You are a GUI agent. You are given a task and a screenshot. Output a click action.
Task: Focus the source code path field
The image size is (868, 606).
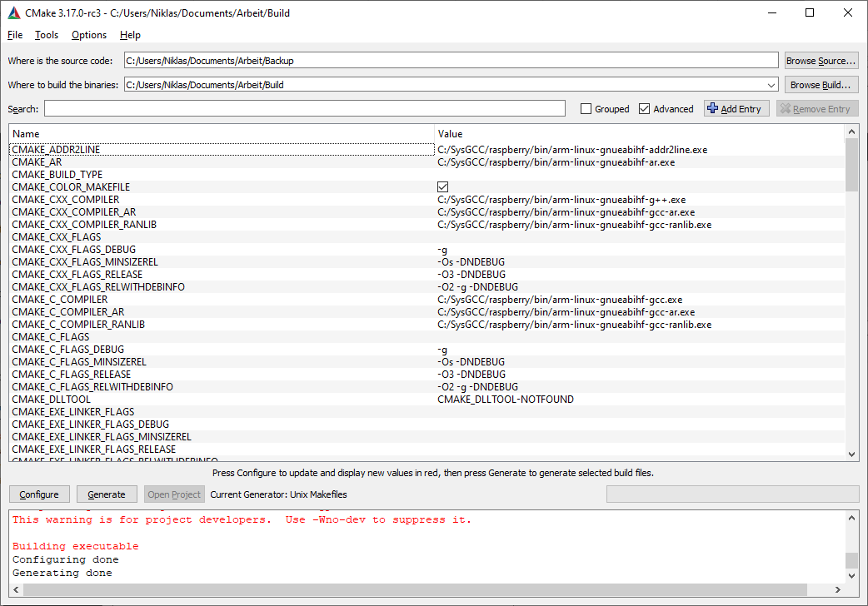coord(451,60)
